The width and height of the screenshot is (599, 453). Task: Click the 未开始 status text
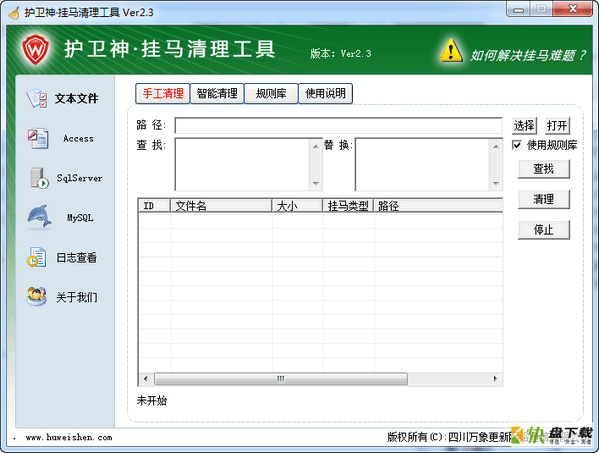[152, 401]
